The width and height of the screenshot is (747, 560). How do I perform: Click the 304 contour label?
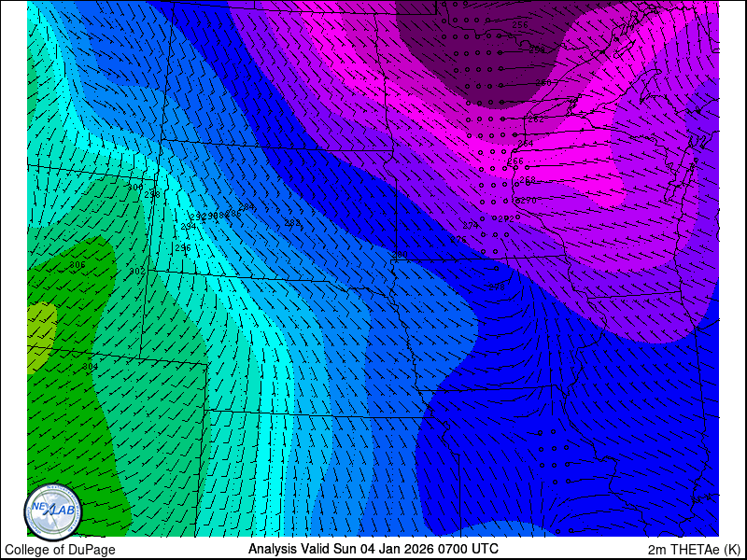coord(90,367)
